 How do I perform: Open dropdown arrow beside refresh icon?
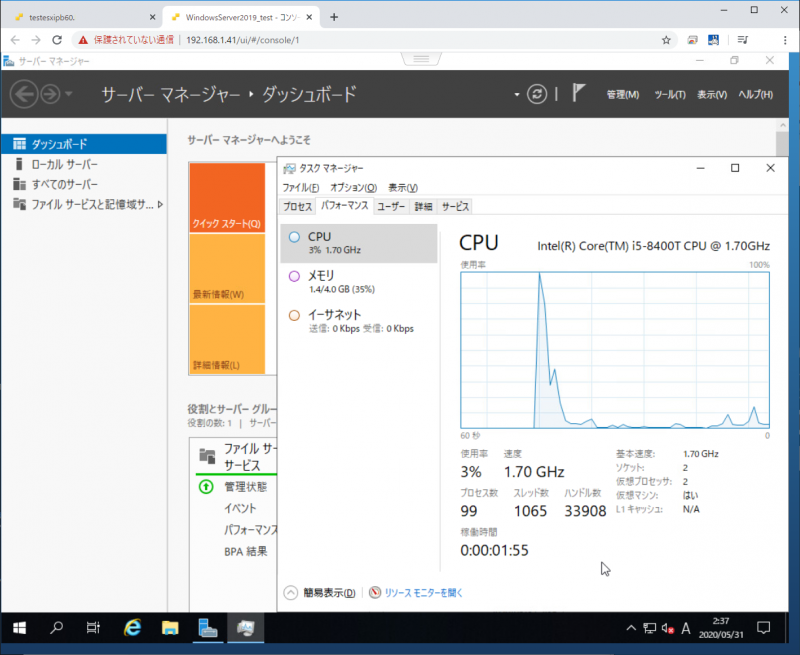[x=517, y=95]
